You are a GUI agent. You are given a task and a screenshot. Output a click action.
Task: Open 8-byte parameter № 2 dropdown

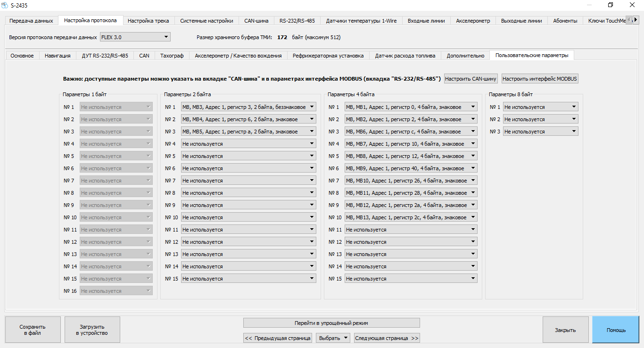pos(540,119)
